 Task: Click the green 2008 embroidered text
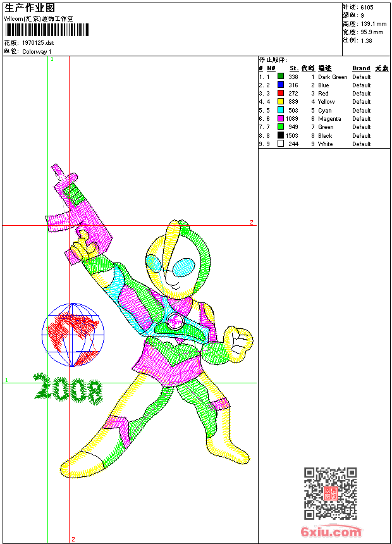click(68, 388)
